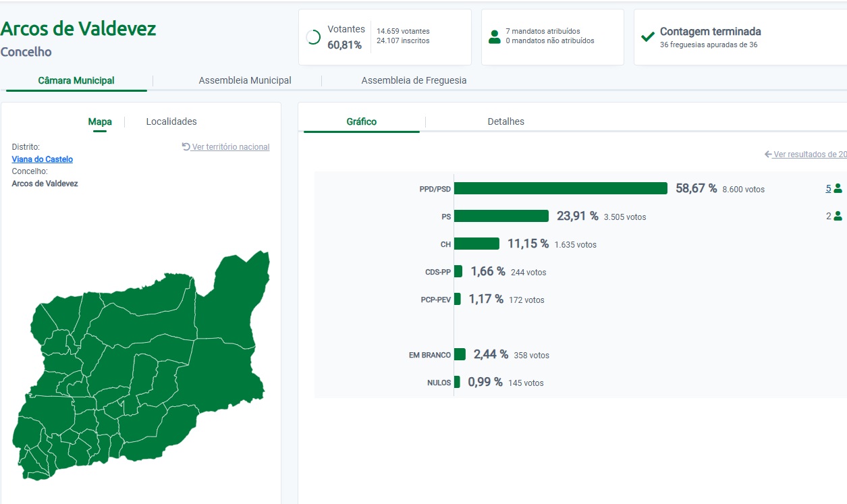Click the mandates person icon
Image resolution: width=847 pixels, height=504 pixels.
tap(495, 37)
